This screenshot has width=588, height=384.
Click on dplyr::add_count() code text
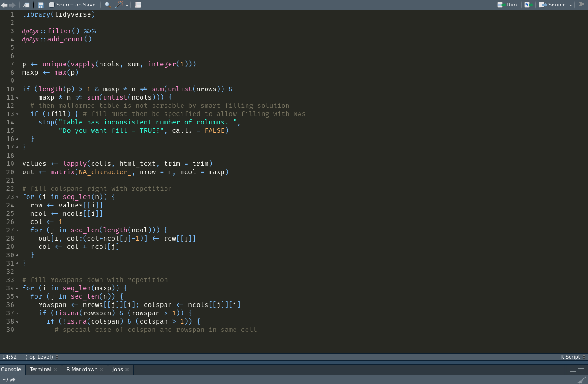(57, 39)
